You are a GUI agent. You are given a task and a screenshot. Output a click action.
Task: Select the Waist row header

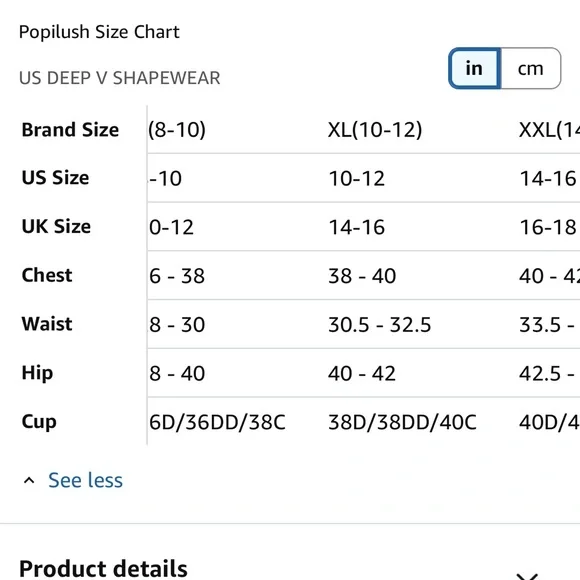(47, 324)
